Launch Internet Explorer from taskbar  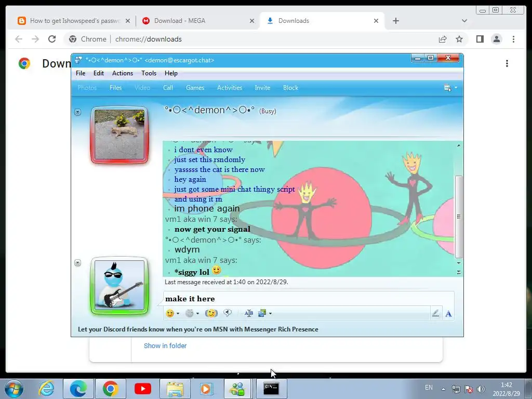(46, 389)
